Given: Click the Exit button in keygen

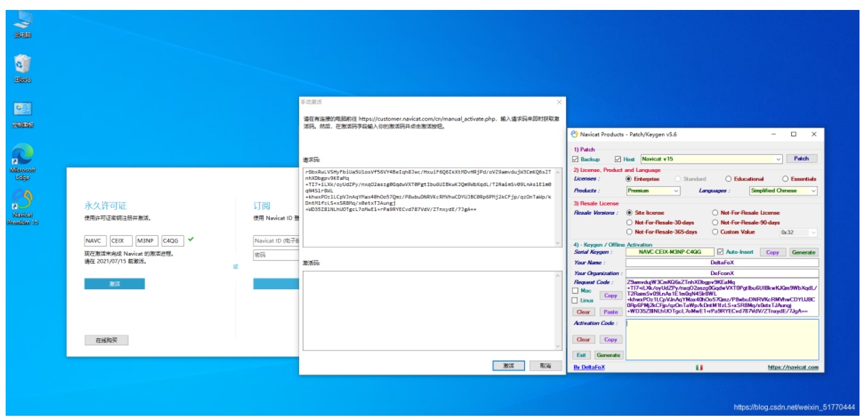Looking at the screenshot, I should coord(582,355).
